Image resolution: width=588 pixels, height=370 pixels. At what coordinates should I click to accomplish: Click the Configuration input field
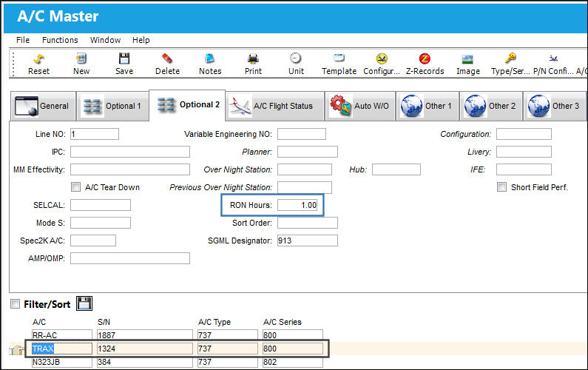(x=524, y=134)
